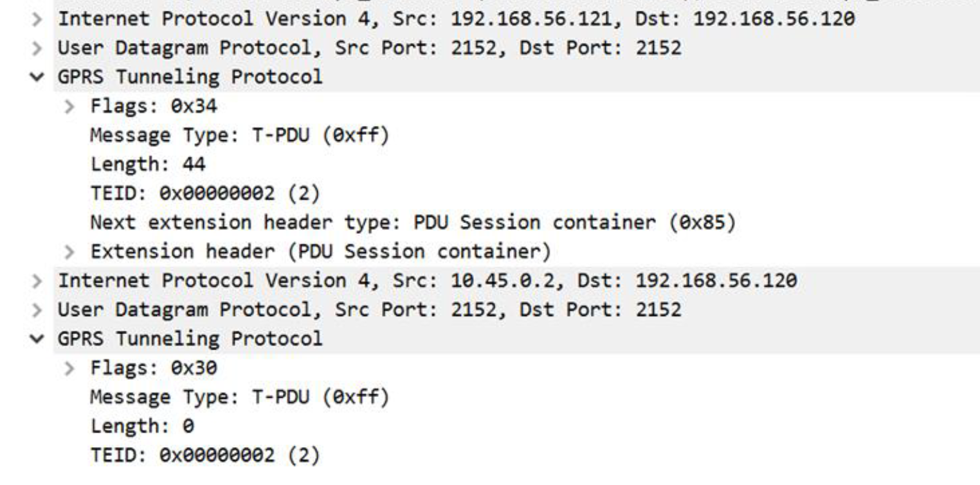Select the Length: 0 field row

(x=142, y=426)
